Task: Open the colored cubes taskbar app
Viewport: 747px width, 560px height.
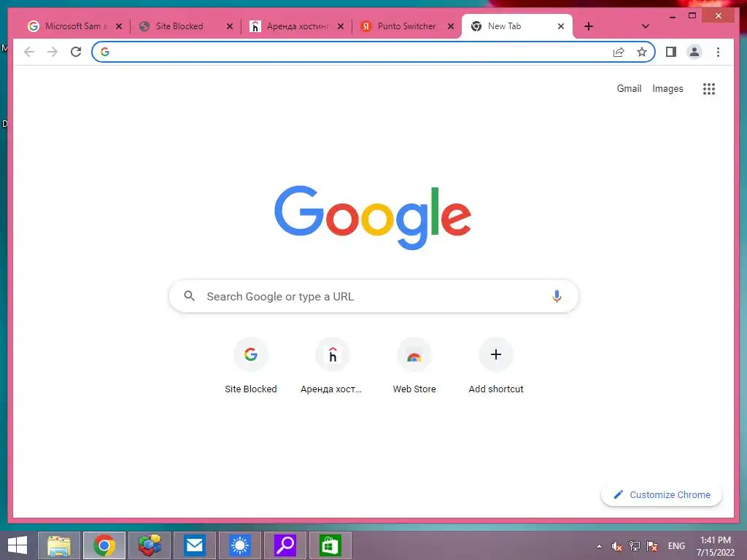Action: 149,545
